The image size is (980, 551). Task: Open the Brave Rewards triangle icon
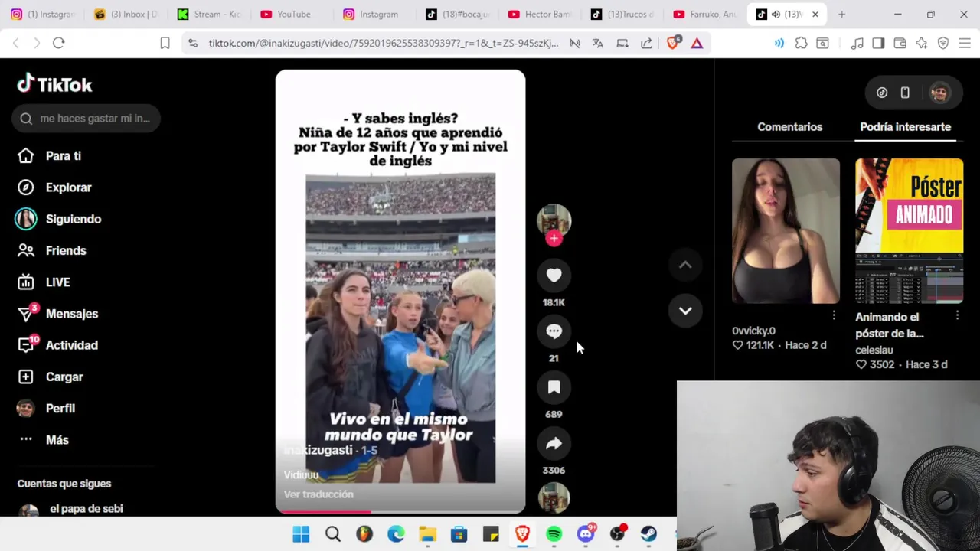(697, 44)
